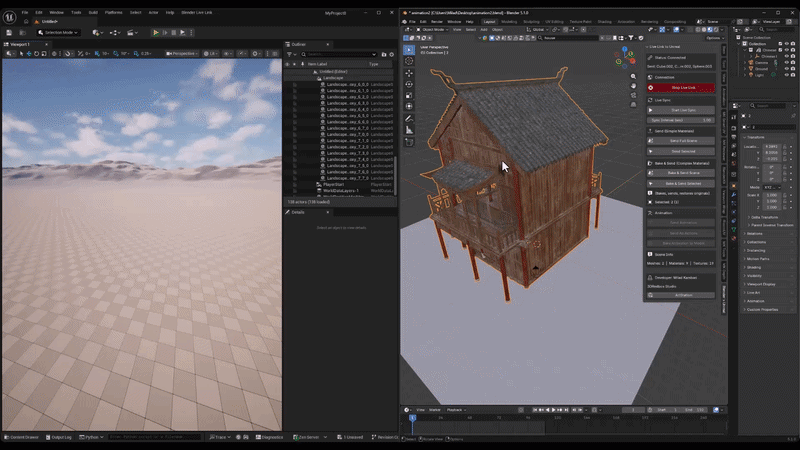Click Start Live Sync button
The height and width of the screenshot is (450, 800).
point(681,110)
